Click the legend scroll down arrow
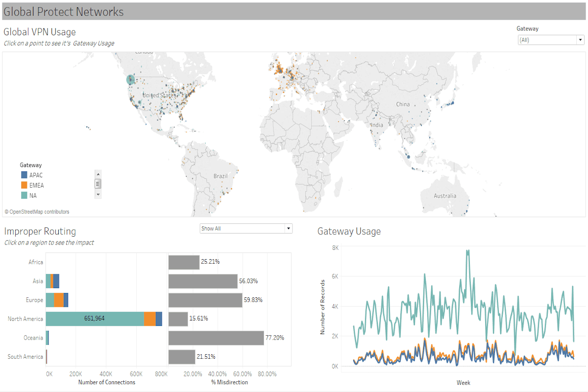This screenshot has height=392, width=588. tap(98, 195)
